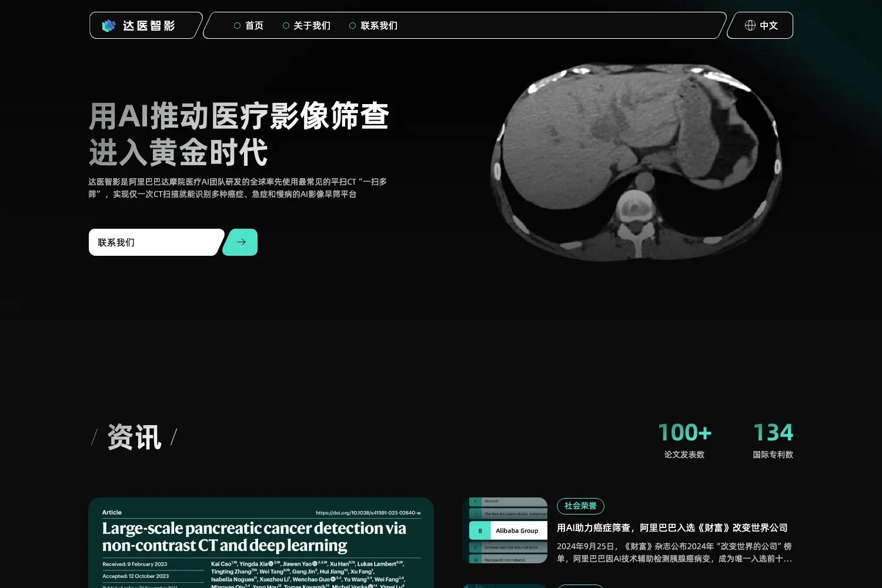Click the globe language icon
Viewport: 882px width, 588px height.
[x=750, y=25]
